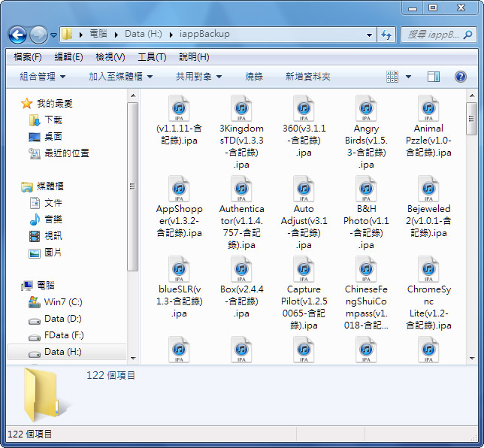Click Data (H:) in the address breadcrumb
The image size is (484, 448).
[x=144, y=34]
